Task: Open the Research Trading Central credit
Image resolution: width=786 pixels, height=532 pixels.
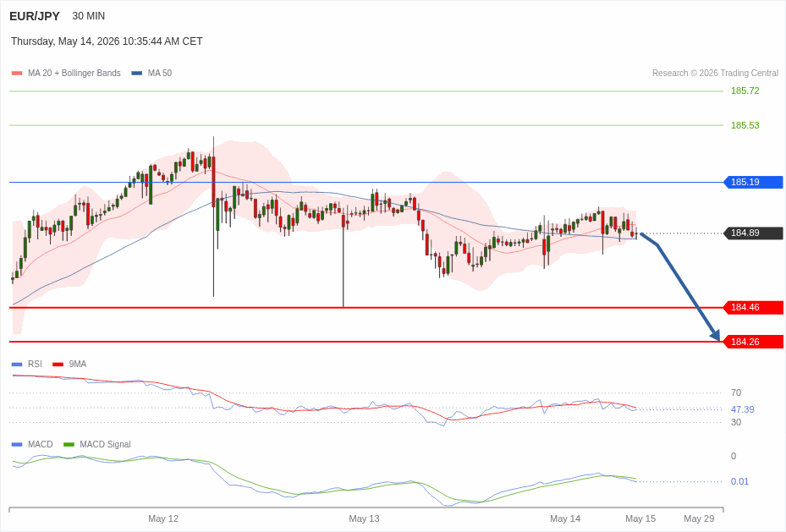Action: point(715,73)
